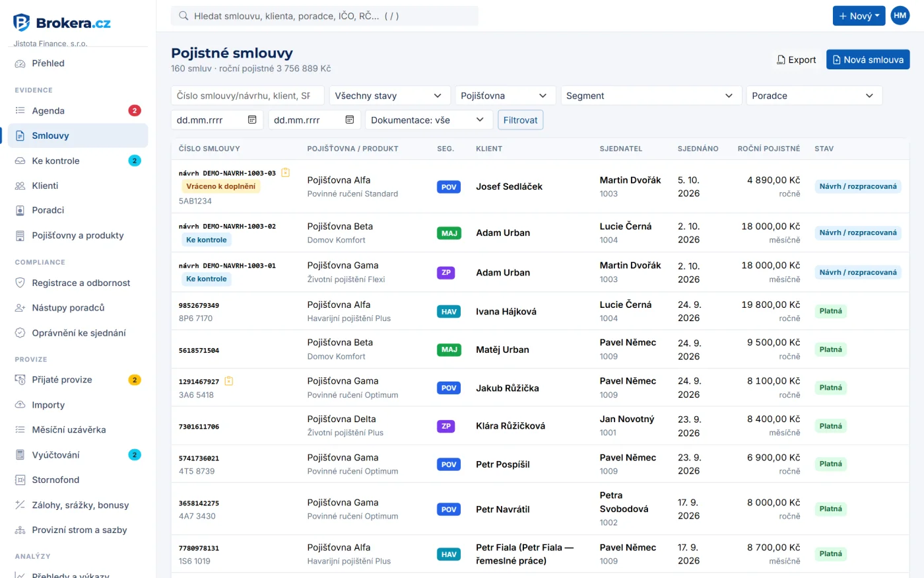Open the Přehled dashboard icon
Image resolution: width=924 pixels, height=578 pixels.
[x=20, y=63]
